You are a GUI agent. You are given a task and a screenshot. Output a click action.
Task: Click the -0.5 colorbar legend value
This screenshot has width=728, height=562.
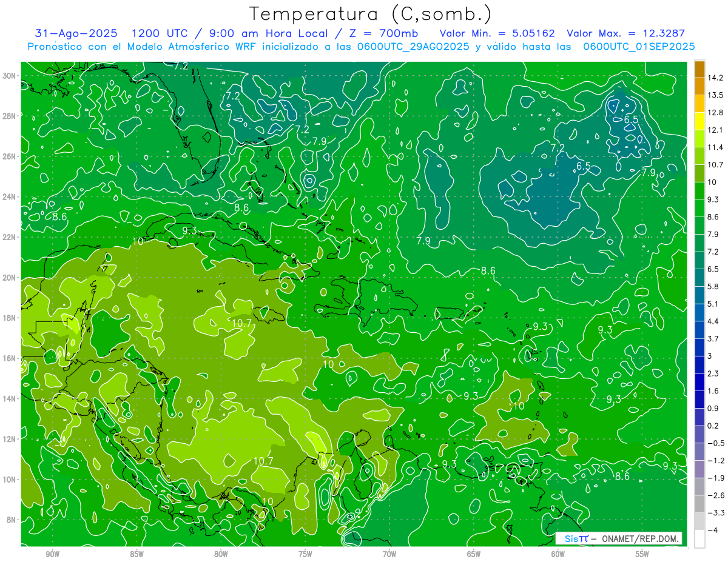pos(716,443)
